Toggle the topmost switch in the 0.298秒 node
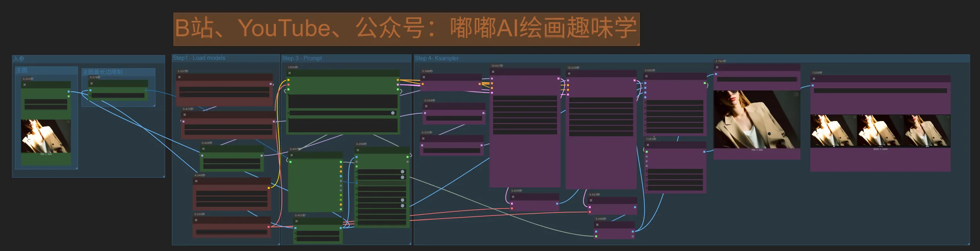 click(402, 172)
